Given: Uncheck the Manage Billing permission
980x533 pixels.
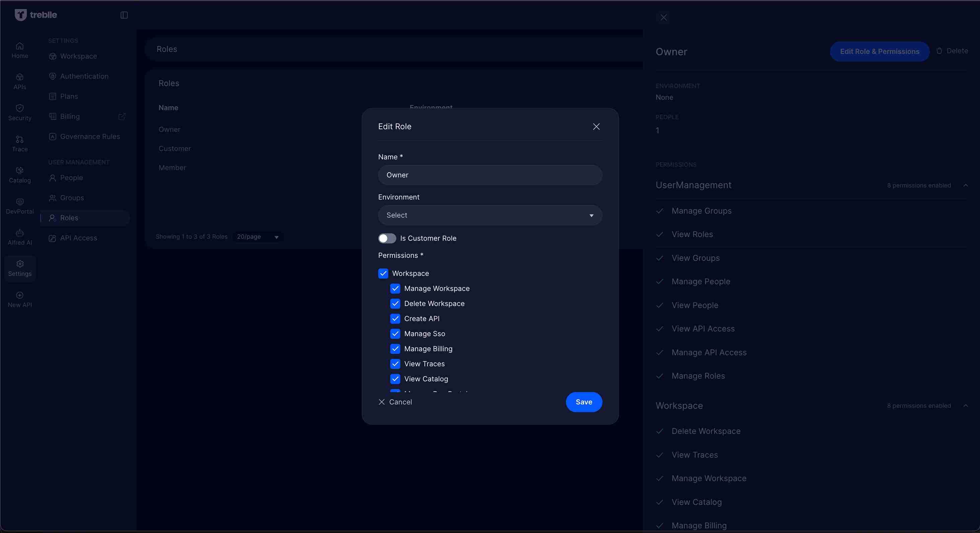Looking at the screenshot, I should tap(395, 349).
